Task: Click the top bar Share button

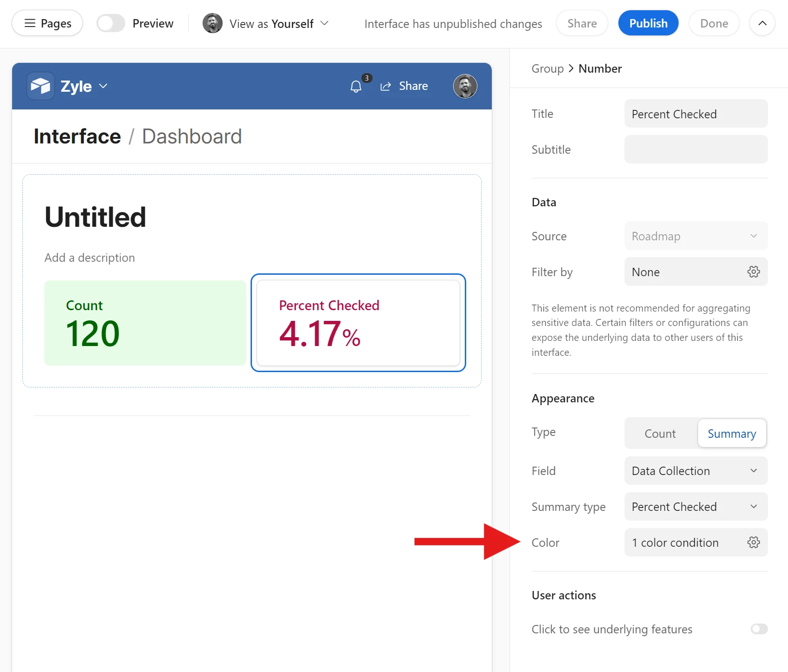Action: pyautogui.click(x=582, y=23)
